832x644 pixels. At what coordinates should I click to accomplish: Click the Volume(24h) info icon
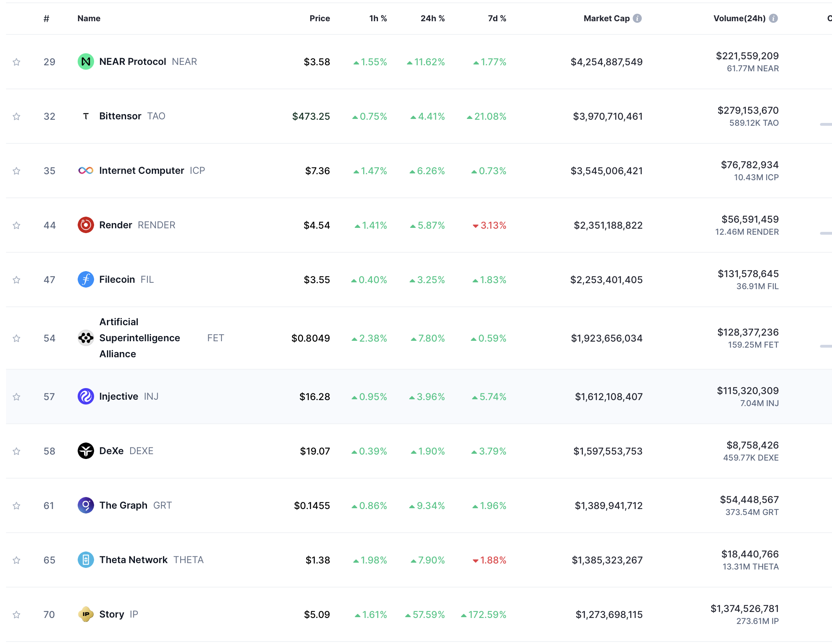pos(774,18)
